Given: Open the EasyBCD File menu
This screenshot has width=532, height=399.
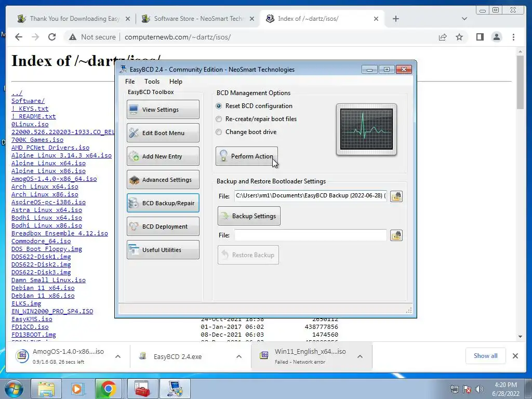Looking at the screenshot, I should pyautogui.click(x=130, y=82).
